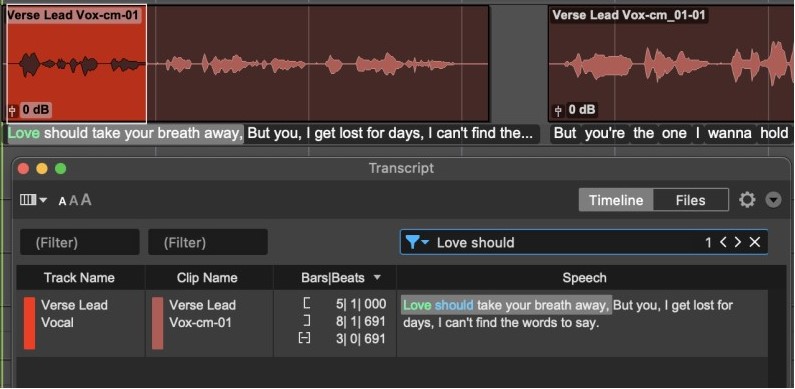Select the smallest text size A
This screenshot has height=389, width=795.
click(62, 202)
